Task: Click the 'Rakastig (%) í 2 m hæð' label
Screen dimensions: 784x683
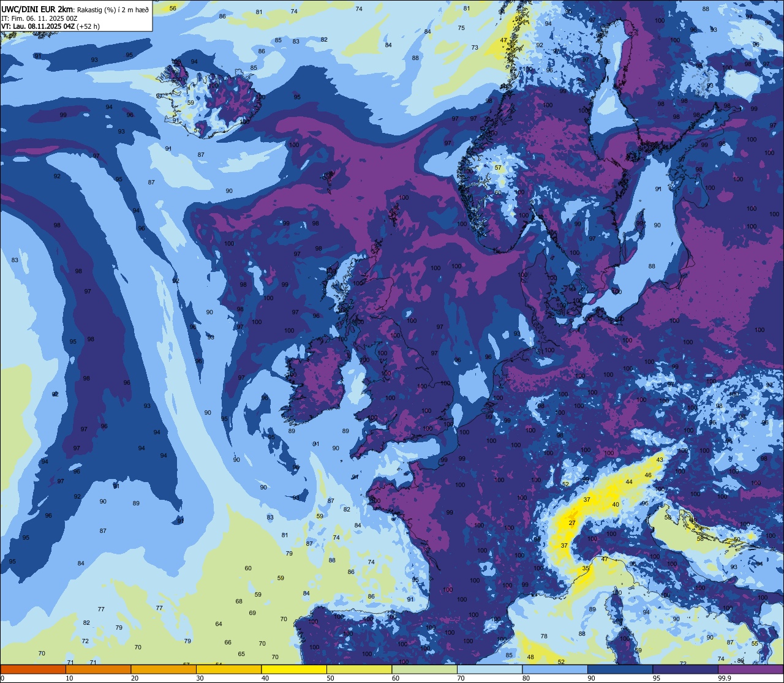Action: (113, 9)
